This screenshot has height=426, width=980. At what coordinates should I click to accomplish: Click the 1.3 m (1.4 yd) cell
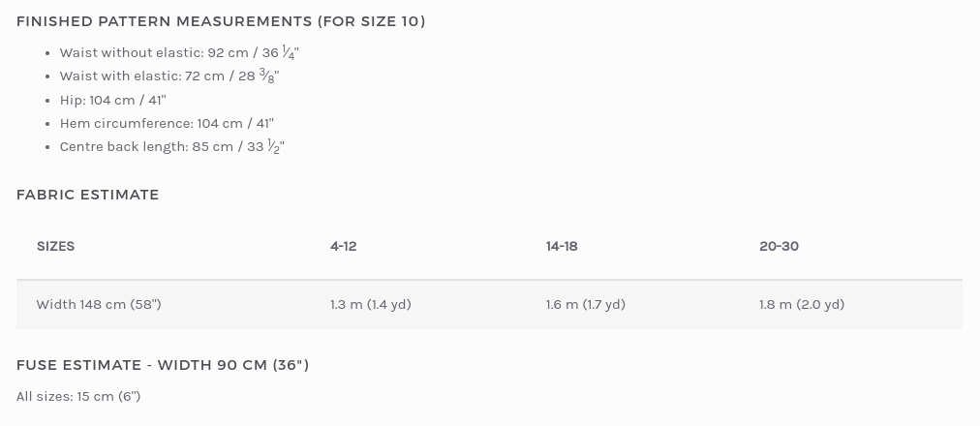pyautogui.click(x=370, y=305)
